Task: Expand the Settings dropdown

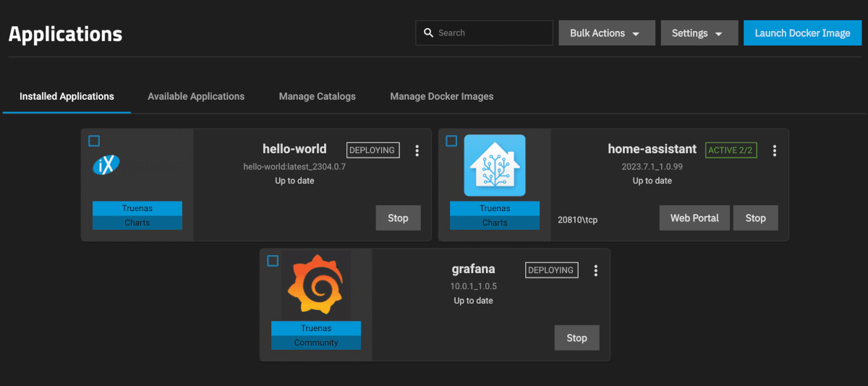Action: [699, 33]
